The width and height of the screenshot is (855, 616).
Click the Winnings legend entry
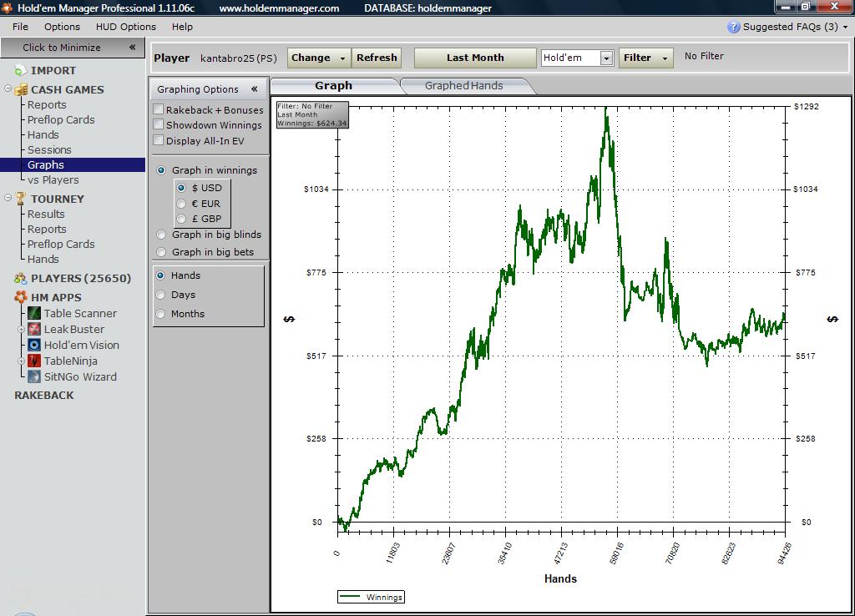click(371, 597)
